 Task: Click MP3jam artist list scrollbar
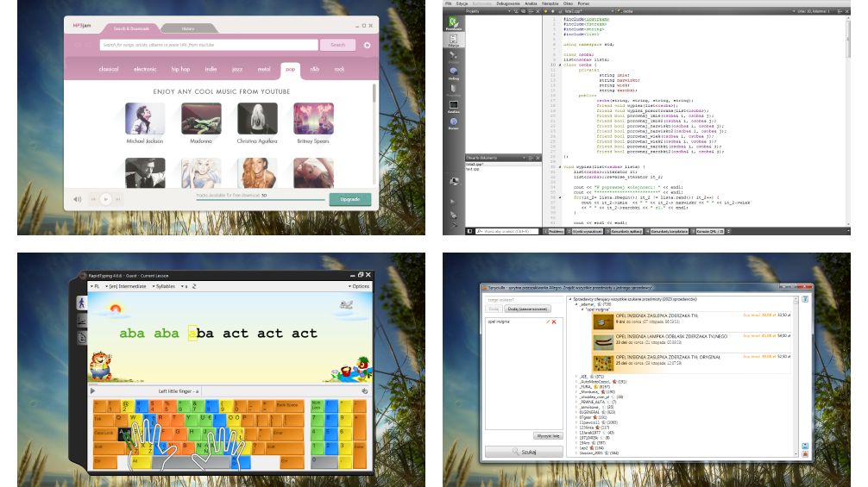[x=374, y=93]
